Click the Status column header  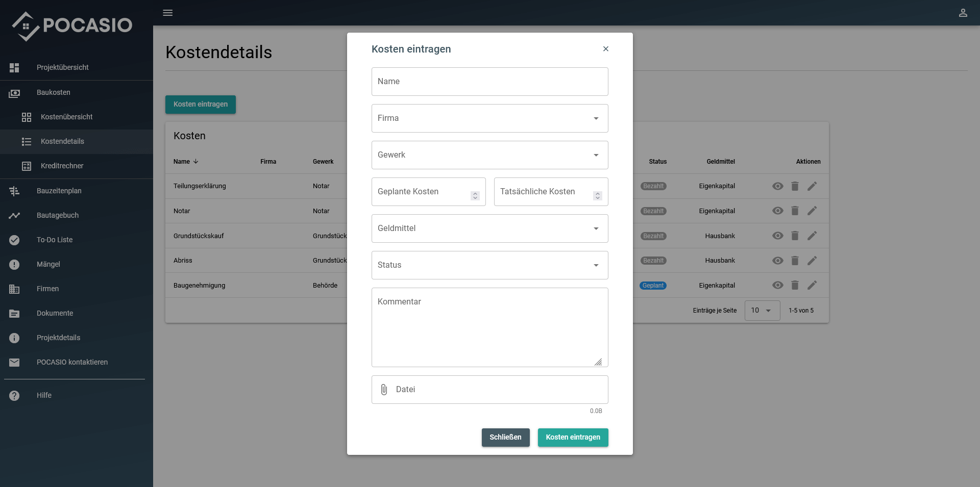tap(658, 162)
